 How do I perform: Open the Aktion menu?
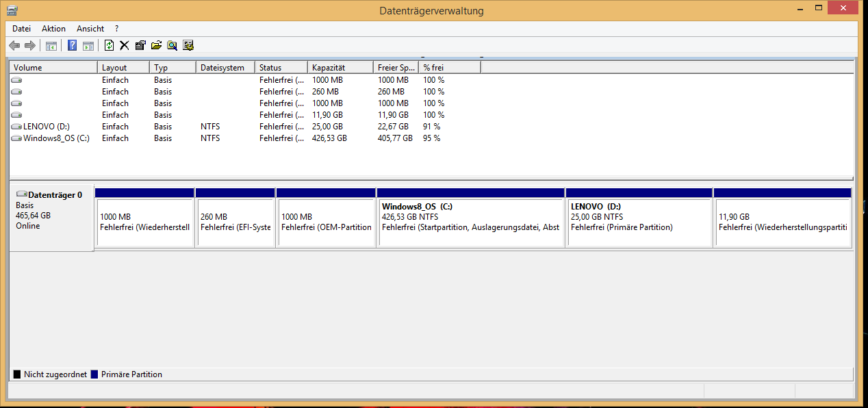click(x=53, y=29)
